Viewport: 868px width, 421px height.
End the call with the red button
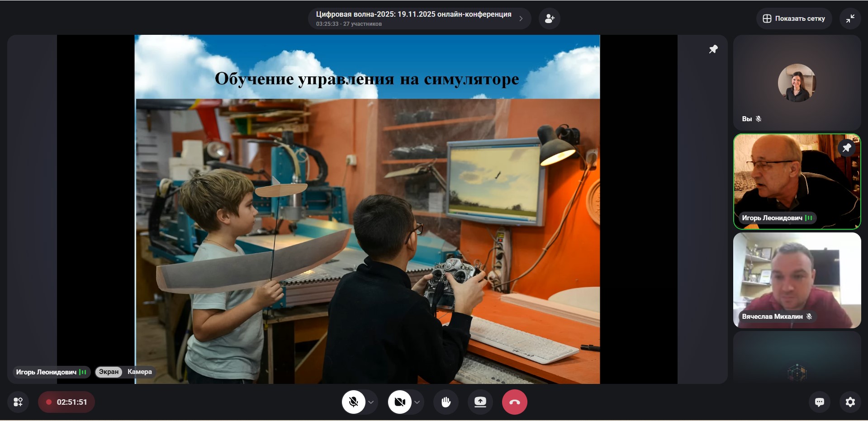tap(514, 402)
